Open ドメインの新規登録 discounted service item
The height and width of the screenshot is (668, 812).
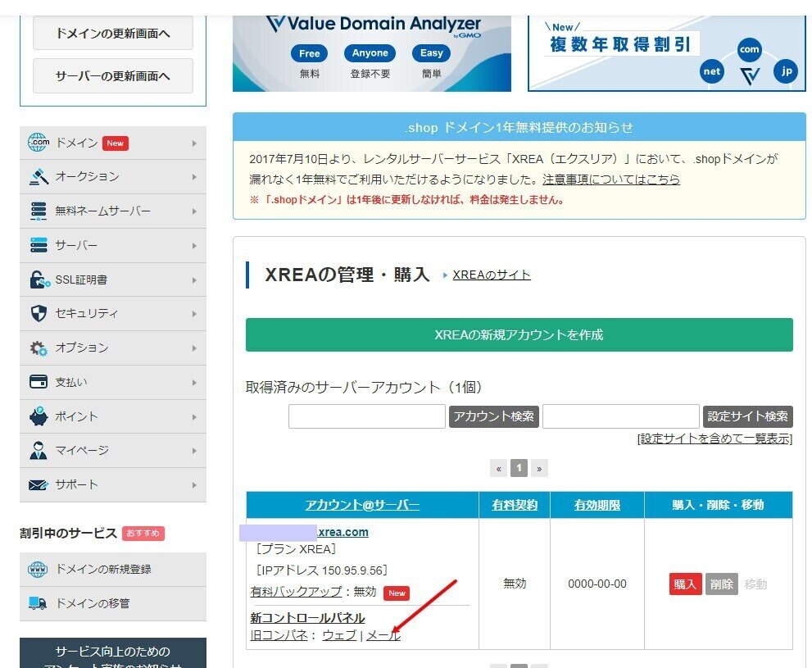(113, 569)
